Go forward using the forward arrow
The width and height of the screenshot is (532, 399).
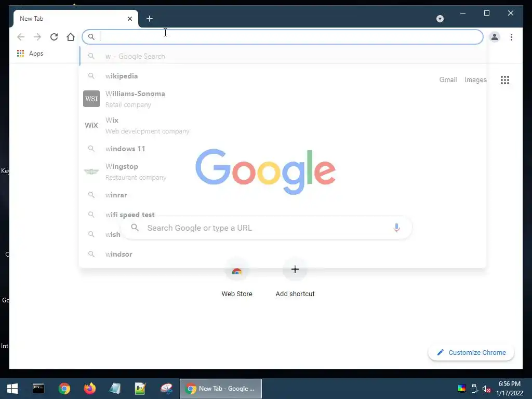click(37, 37)
